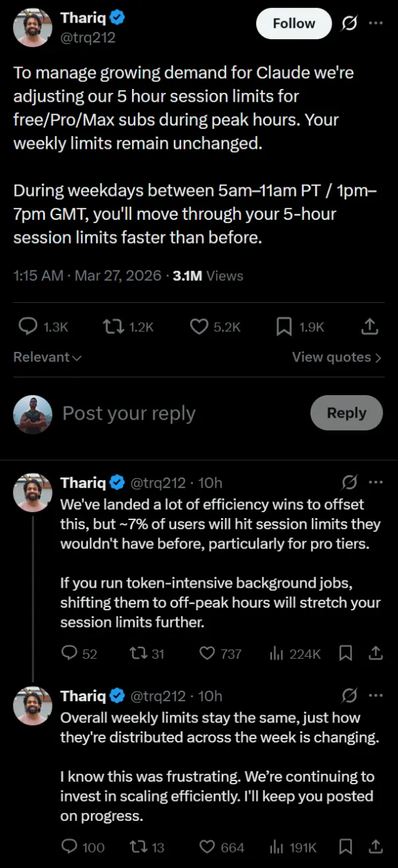This screenshot has width=398, height=868.
Task: Like the main post with 5.2K likes
Action: point(199,326)
